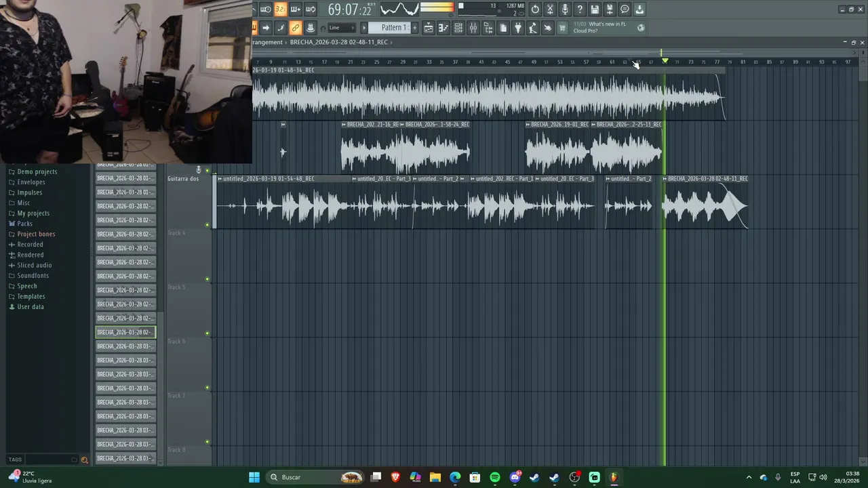Open the Playlist view icon

pyautogui.click(x=429, y=28)
